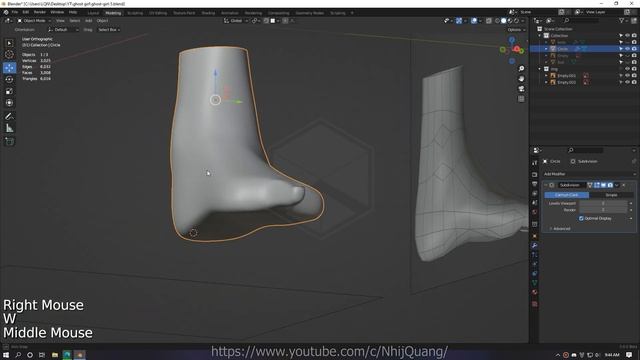The image size is (640, 360).
Task: Select the Annotate pencil tool
Action: [9, 116]
